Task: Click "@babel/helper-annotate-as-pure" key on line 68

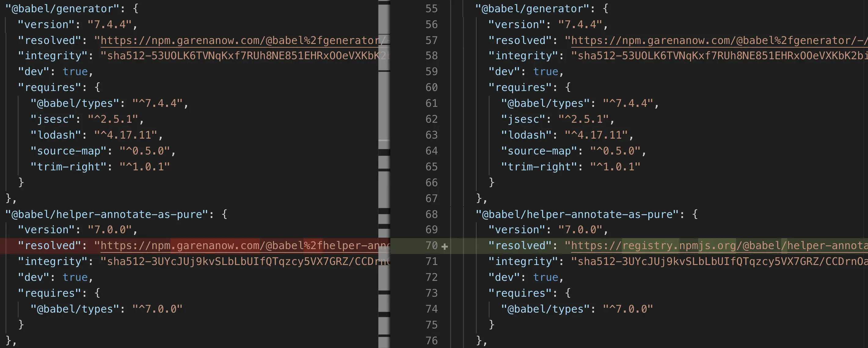Action: (x=577, y=214)
